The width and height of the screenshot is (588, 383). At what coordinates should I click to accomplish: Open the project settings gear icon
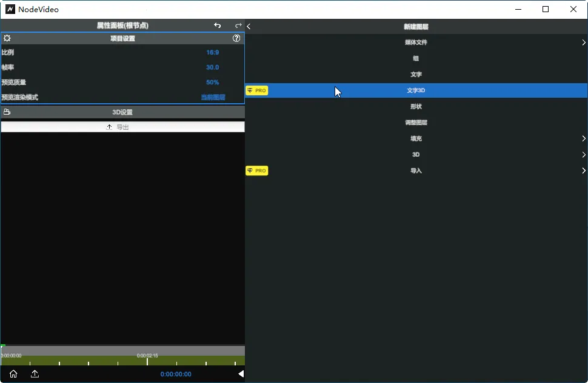(x=8, y=38)
